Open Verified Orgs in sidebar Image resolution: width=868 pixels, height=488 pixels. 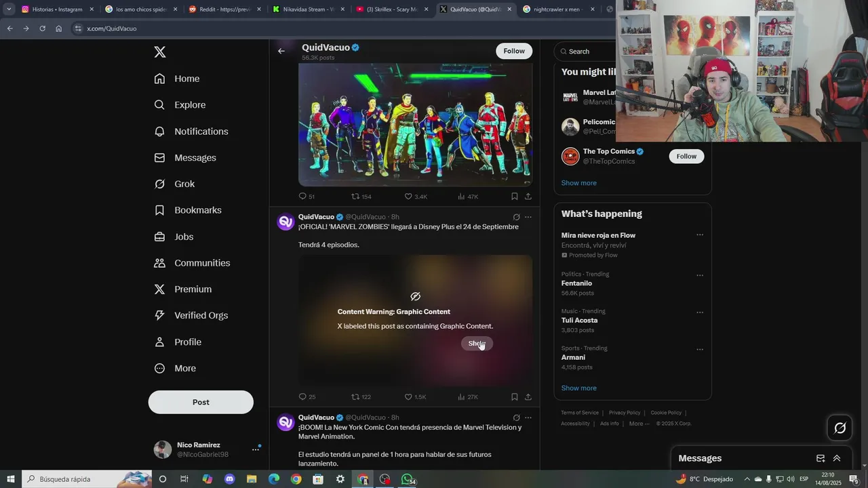pos(191,316)
